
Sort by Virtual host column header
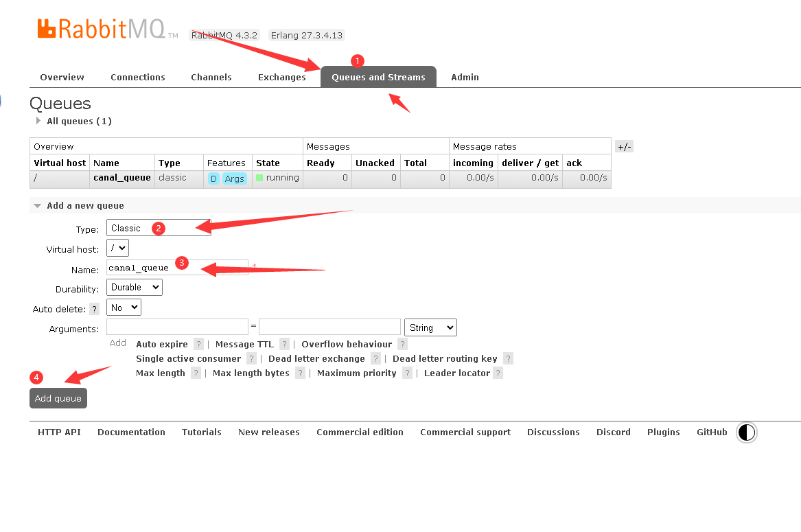60,163
